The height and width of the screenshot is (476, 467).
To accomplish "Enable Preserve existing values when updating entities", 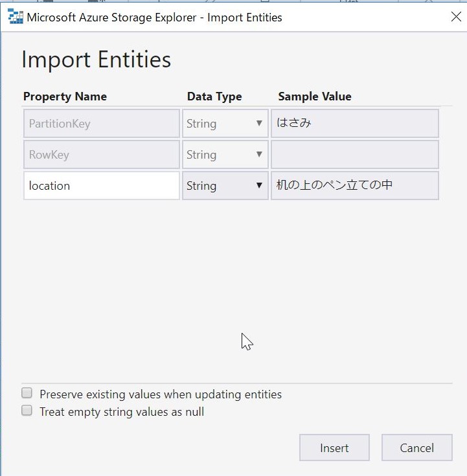I will (27, 392).
